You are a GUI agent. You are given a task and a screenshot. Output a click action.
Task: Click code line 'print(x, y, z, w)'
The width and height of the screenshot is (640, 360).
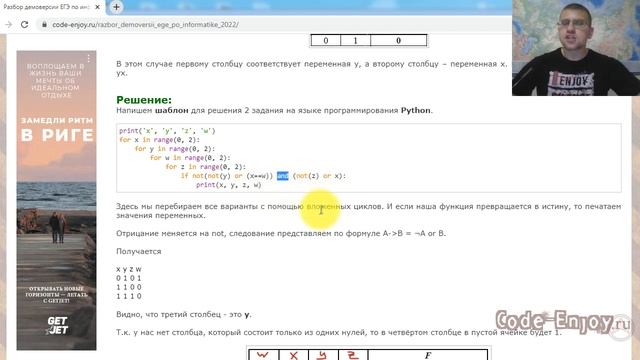[x=229, y=185]
